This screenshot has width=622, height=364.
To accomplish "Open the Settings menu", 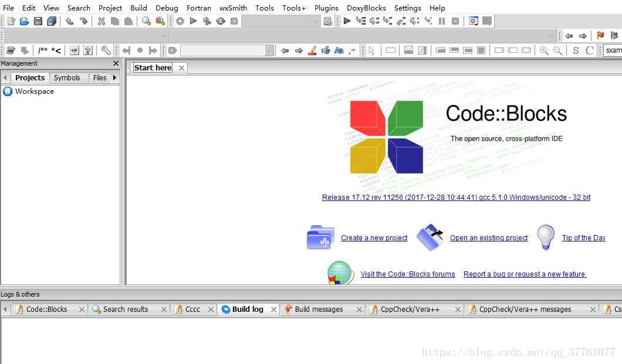I will pyautogui.click(x=407, y=8).
